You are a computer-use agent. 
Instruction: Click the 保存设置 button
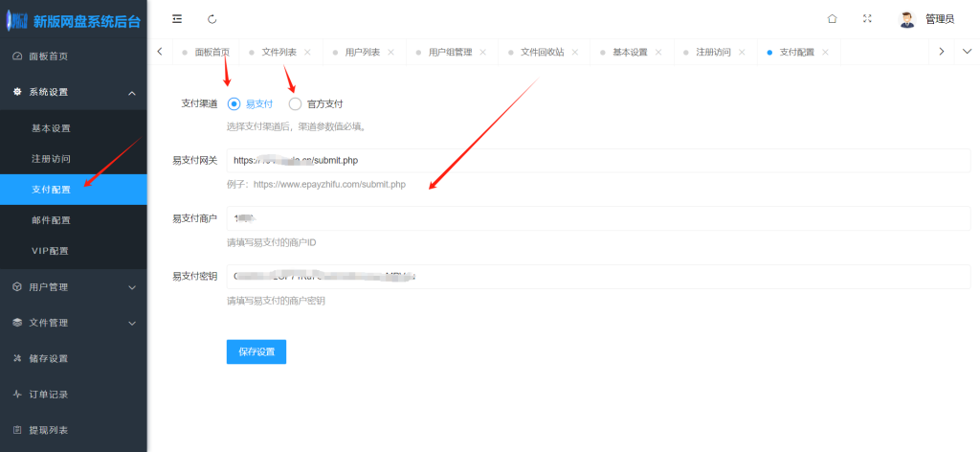tap(256, 352)
